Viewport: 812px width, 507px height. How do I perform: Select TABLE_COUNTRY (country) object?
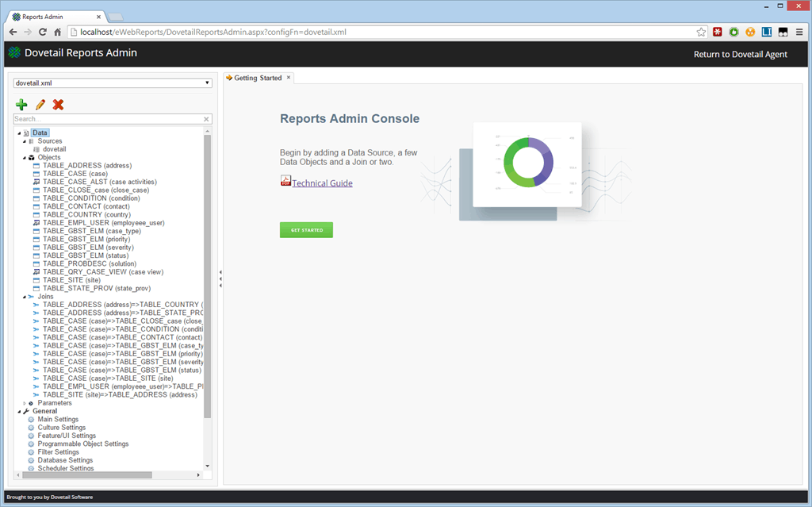click(86, 214)
